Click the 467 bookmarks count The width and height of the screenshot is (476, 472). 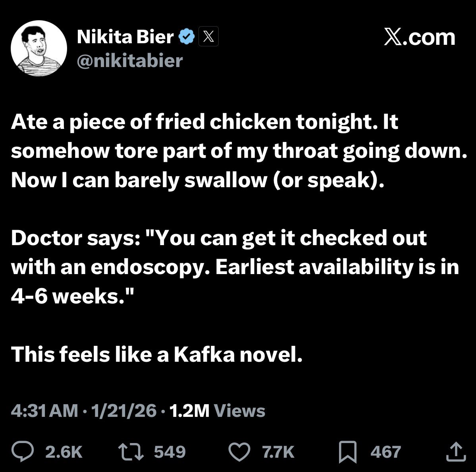pyautogui.click(x=385, y=452)
